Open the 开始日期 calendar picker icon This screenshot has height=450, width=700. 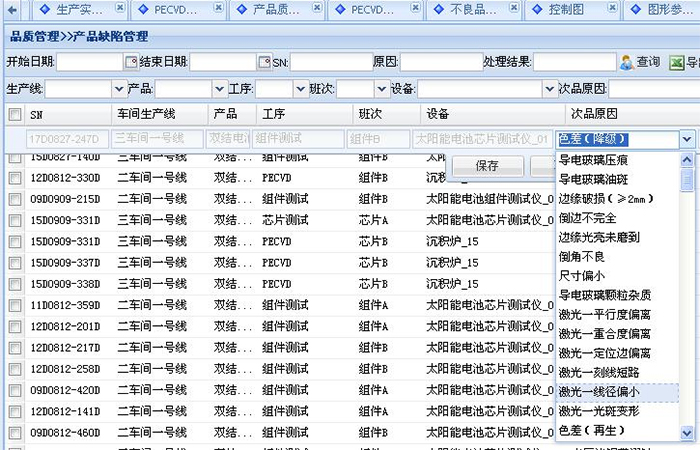click(x=130, y=62)
